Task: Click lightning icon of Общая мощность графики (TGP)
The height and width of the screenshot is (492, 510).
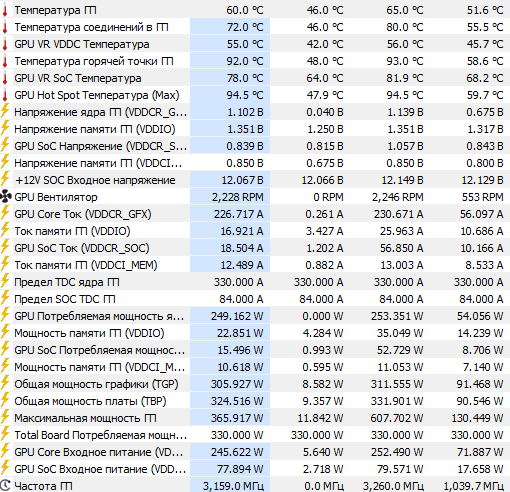Action: 5,384
